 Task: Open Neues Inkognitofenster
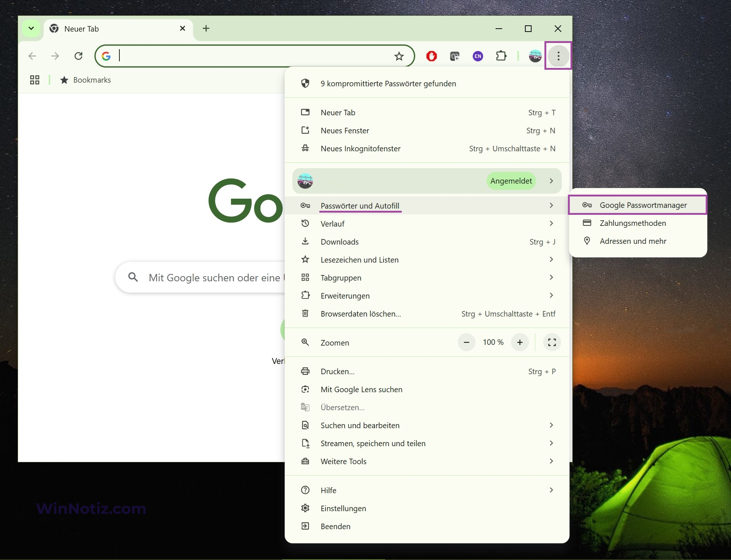pyautogui.click(x=427, y=148)
